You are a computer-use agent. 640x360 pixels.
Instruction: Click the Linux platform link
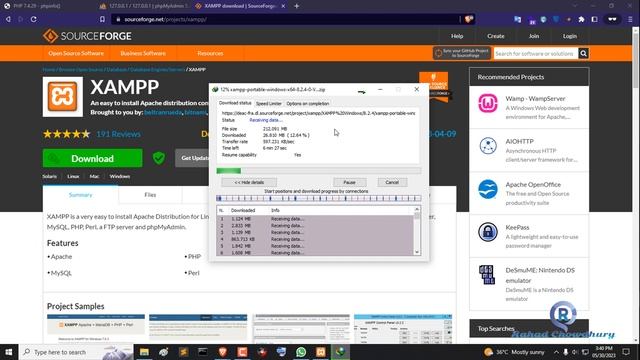pos(73,176)
